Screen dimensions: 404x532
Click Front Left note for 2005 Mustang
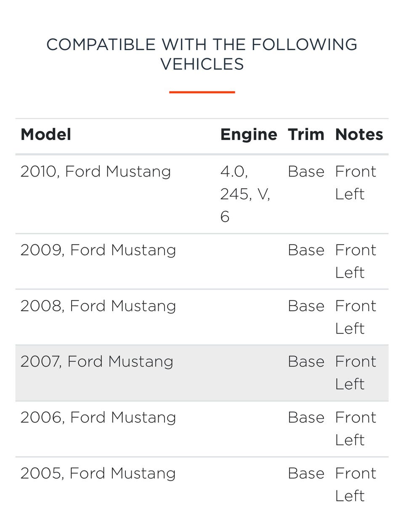(x=355, y=484)
